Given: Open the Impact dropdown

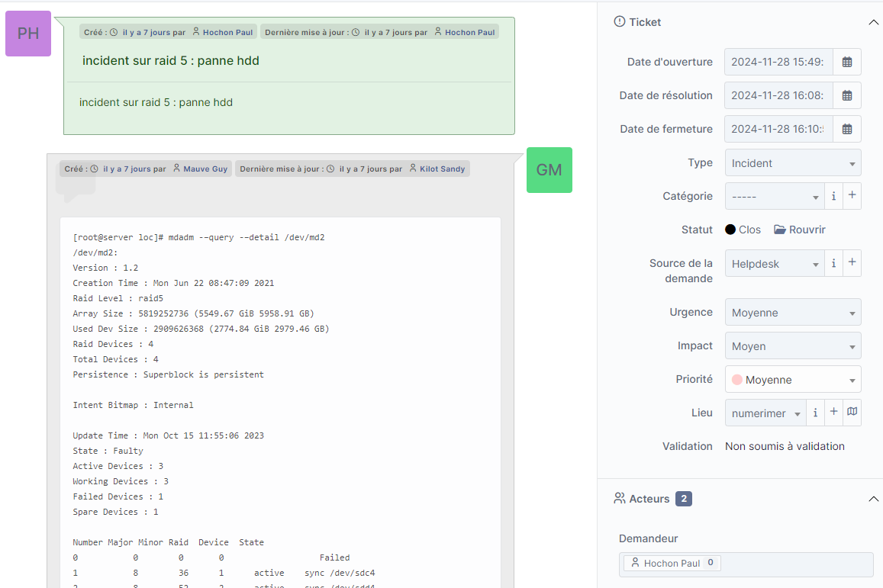Looking at the screenshot, I should pos(792,346).
